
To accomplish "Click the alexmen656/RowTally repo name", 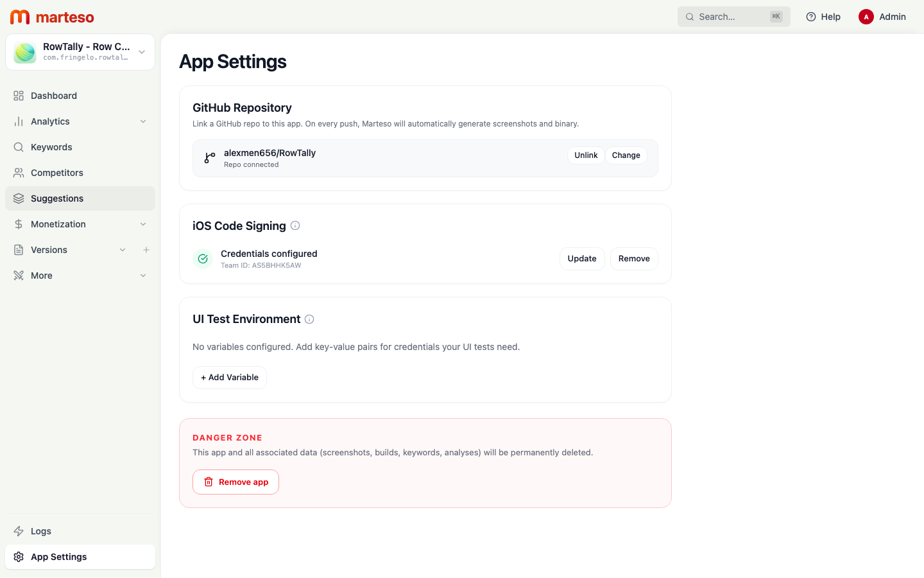I will coord(269,153).
